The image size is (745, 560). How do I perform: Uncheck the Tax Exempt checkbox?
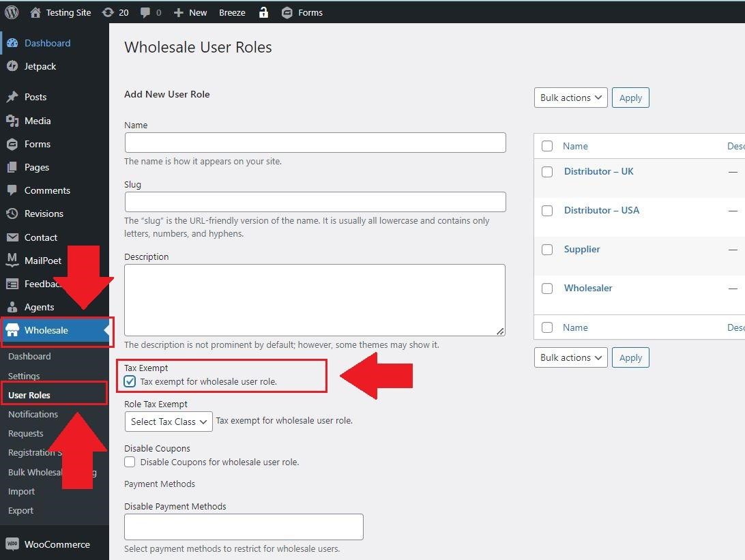tap(130, 381)
